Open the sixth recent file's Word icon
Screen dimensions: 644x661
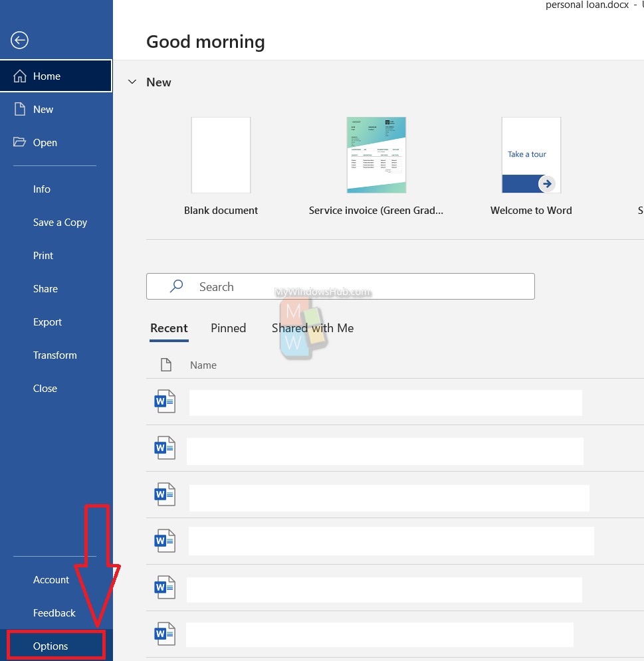pyautogui.click(x=165, y=634)
